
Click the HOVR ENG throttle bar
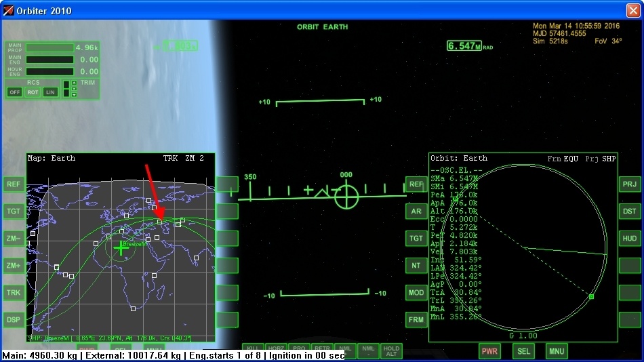click(x=49, y=71)
